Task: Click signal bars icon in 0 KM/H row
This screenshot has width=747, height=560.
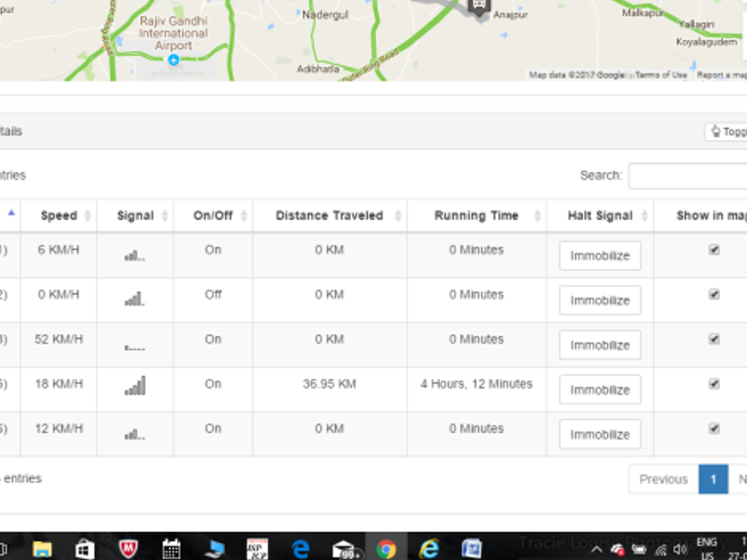Action: [134, 299]
